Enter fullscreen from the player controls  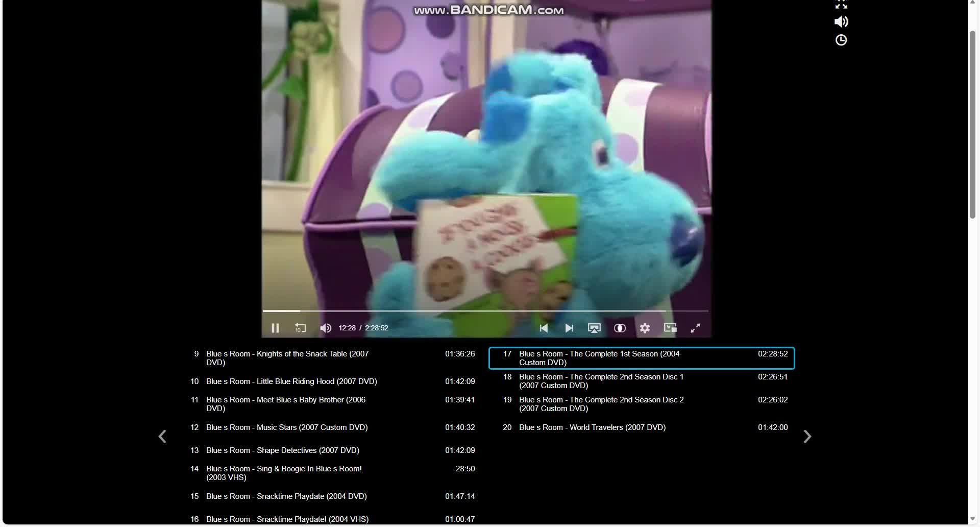click(695, 328)
